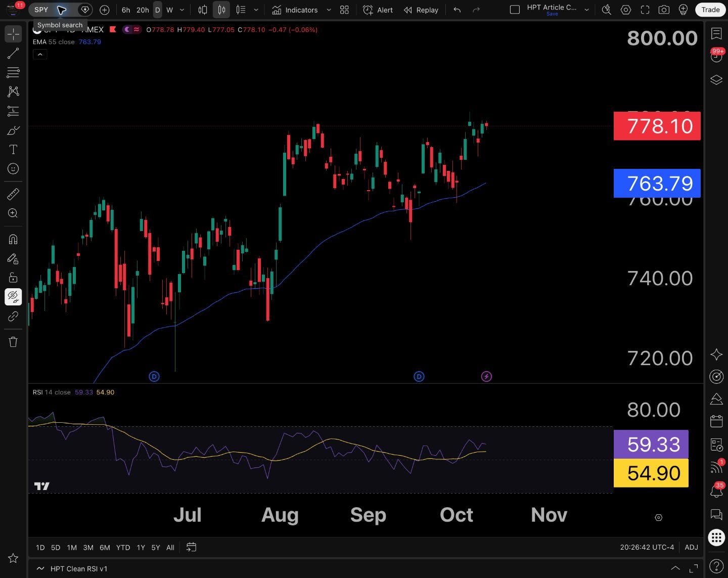Toggle stay in drawing mode pencil lock
The height and width of the screenshot is (578, 728).
(x=13, y=258)
